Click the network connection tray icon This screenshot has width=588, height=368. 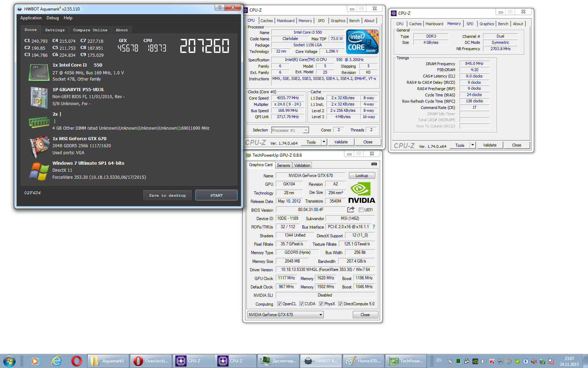500,361
